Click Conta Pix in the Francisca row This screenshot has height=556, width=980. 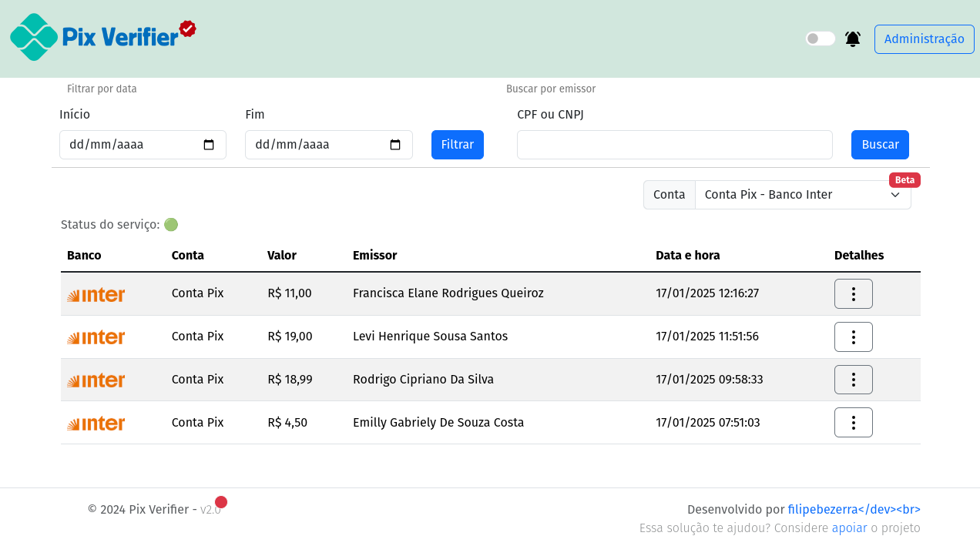click(x=198, y=293)
